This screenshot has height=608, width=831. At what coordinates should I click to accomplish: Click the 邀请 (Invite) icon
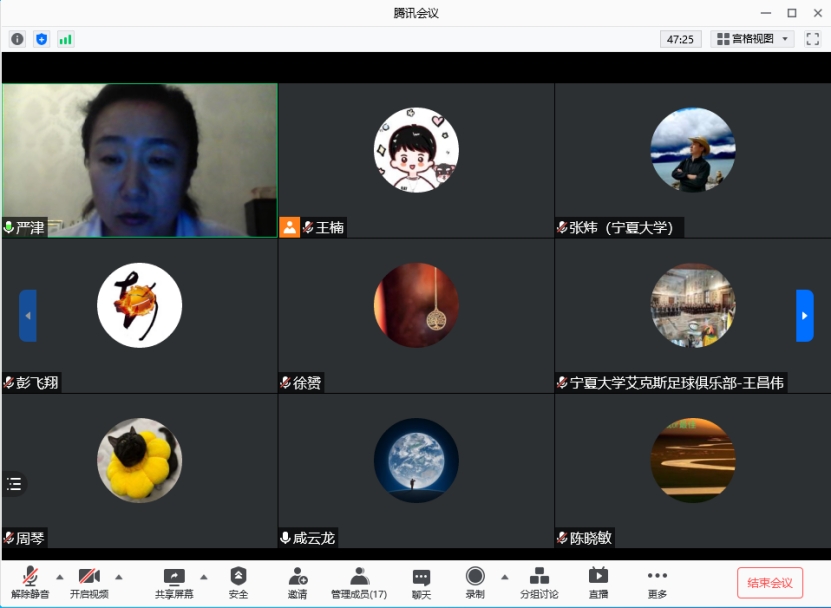click(297, 581)
